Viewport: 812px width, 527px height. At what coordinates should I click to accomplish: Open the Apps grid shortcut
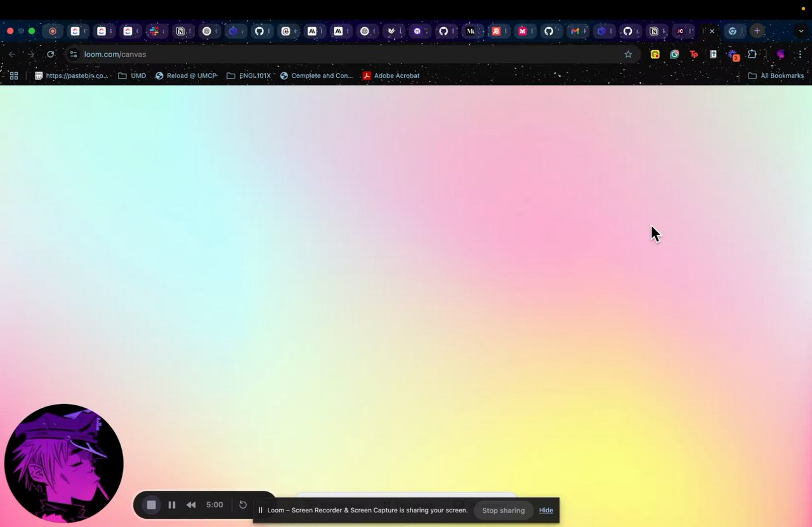pos(13,75)
